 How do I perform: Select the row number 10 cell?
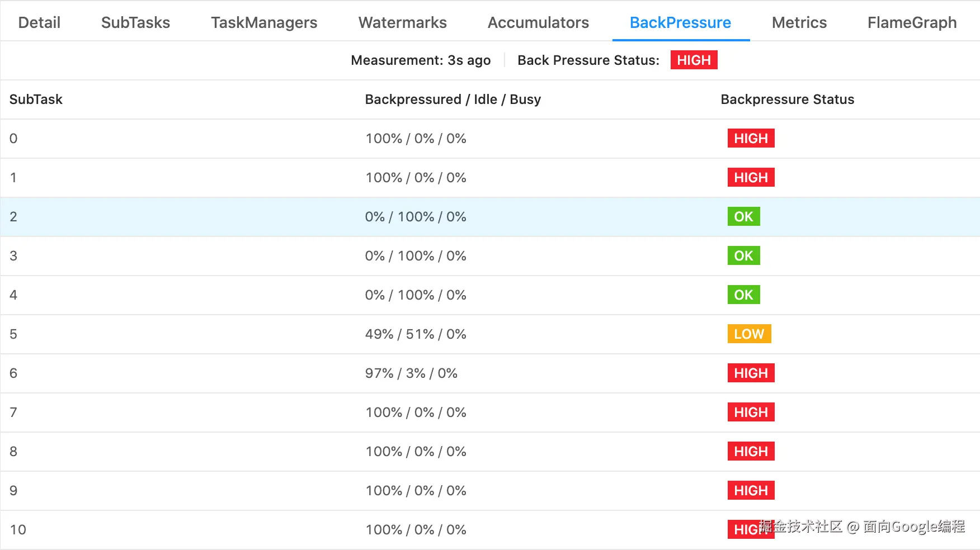[x=18, y=529]
